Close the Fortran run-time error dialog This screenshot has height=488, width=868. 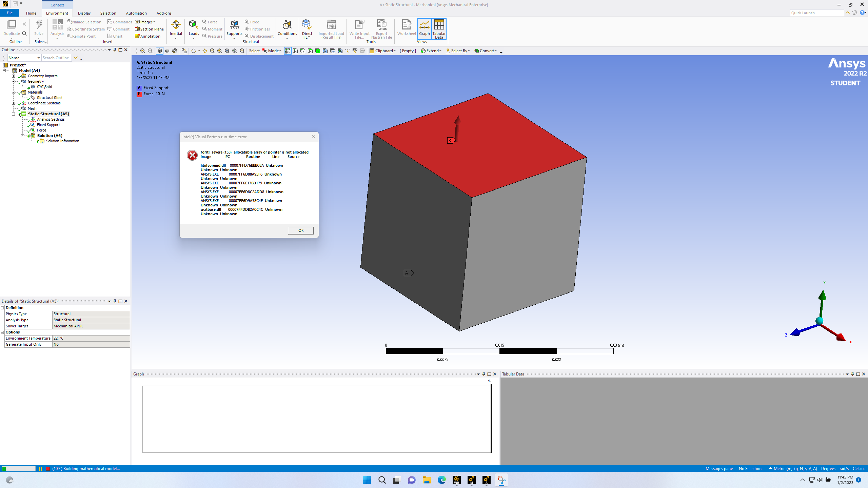point(314,137)
